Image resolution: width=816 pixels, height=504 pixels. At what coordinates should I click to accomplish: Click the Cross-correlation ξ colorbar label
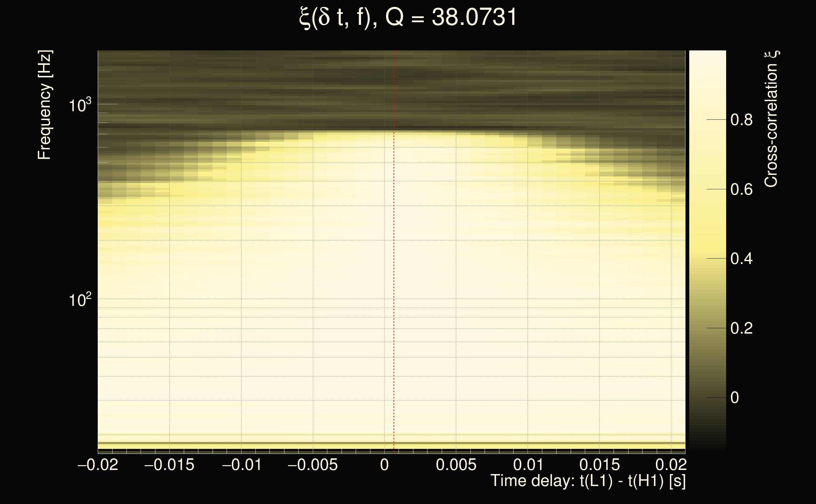click(771, 119)
